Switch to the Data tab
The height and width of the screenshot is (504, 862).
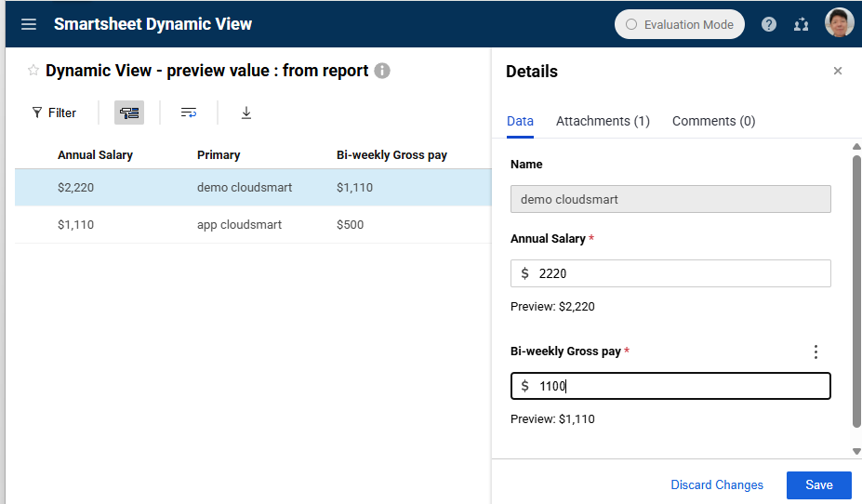tap(520, 121)
